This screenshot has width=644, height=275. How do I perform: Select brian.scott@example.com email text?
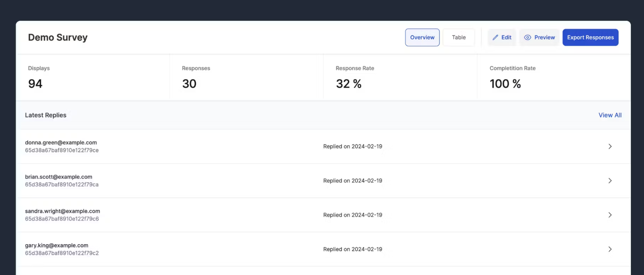[58, 177]
